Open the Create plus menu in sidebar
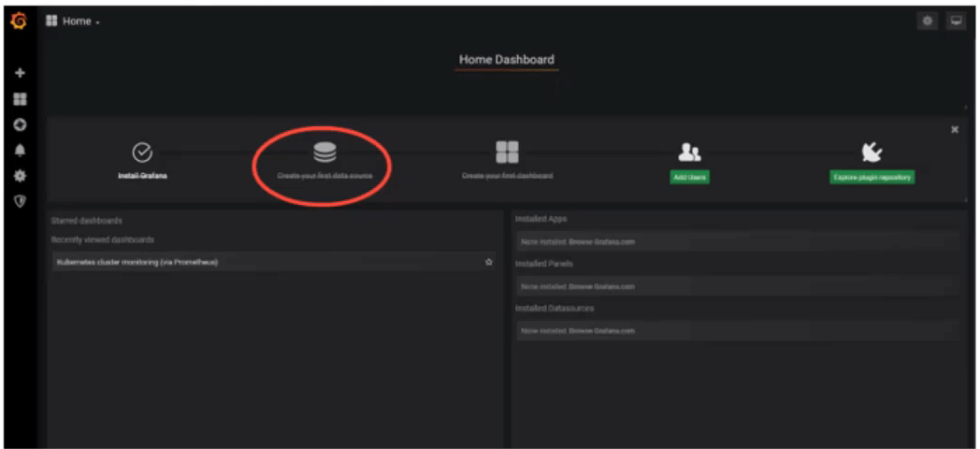980x449 pixels. coord(20,73)
